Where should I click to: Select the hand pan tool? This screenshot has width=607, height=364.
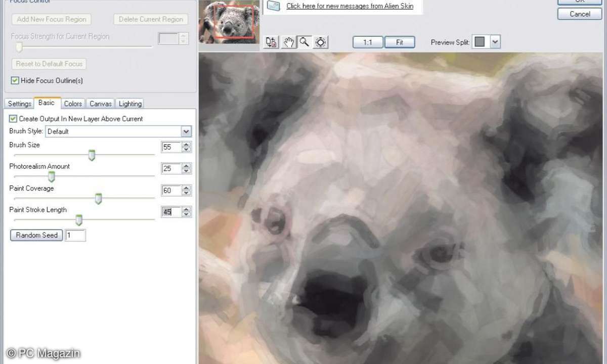[x=288, y=42]
